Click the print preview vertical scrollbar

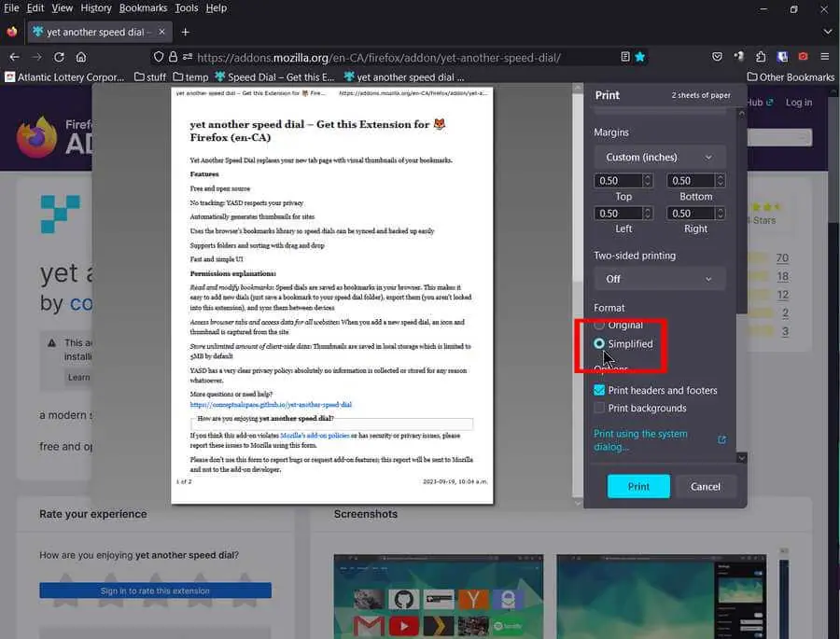tap(578, 188)
